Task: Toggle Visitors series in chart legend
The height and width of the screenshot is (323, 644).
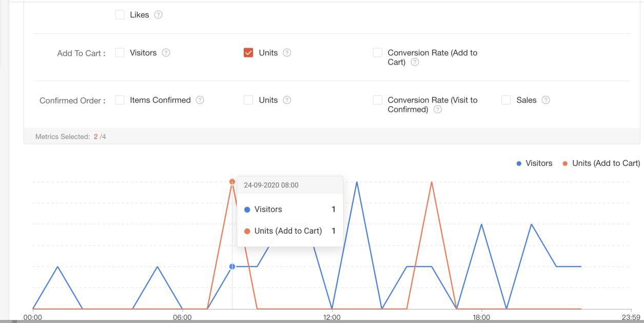Action: [534, 163]
